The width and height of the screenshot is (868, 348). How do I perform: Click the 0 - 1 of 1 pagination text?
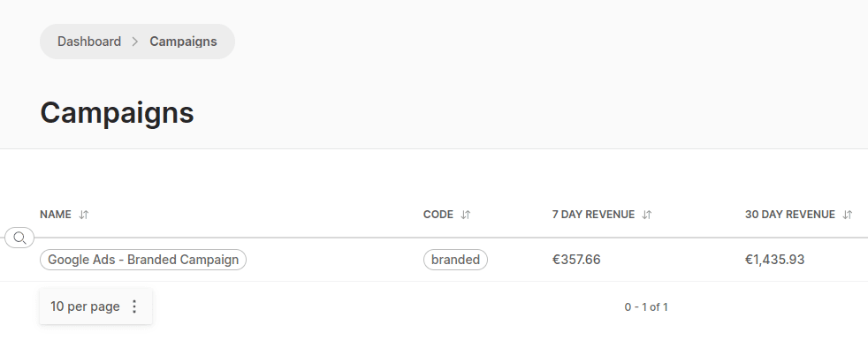(646, 307)
